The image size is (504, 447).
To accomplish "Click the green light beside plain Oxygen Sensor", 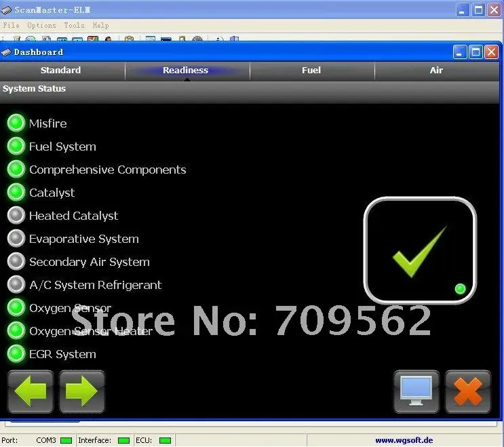I will click(16, 307).
